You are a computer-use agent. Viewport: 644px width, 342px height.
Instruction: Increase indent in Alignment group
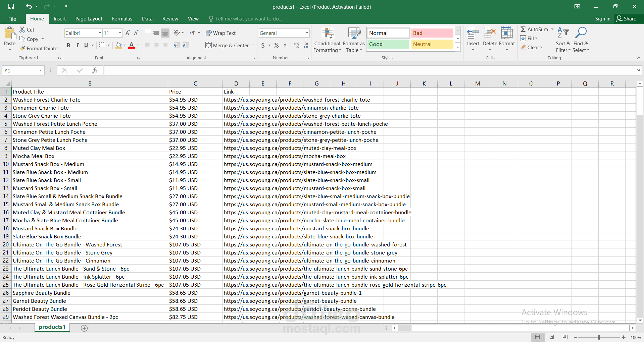point(186,45)
